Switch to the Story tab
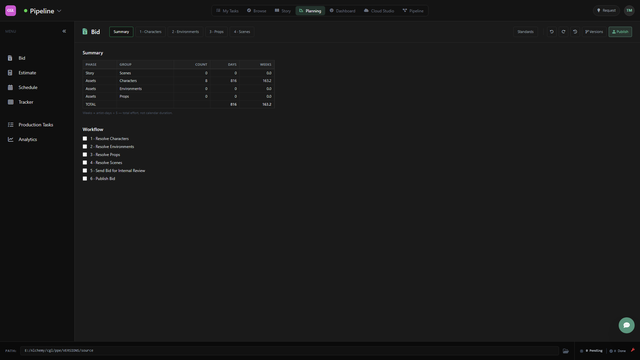The height and width of the screenshot is (360, 640). [x=282, y=11]
